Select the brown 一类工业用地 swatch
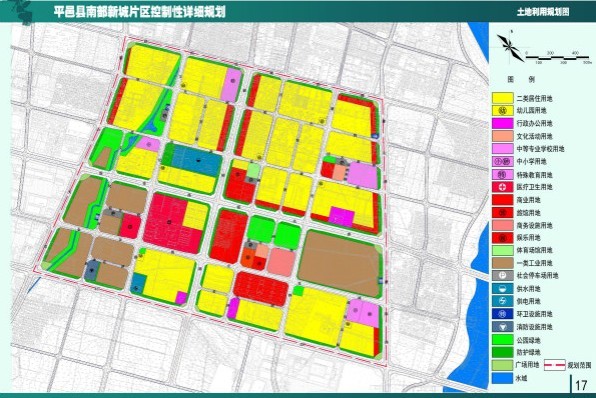The image size is (596, 398). click(x=502, y=263)
